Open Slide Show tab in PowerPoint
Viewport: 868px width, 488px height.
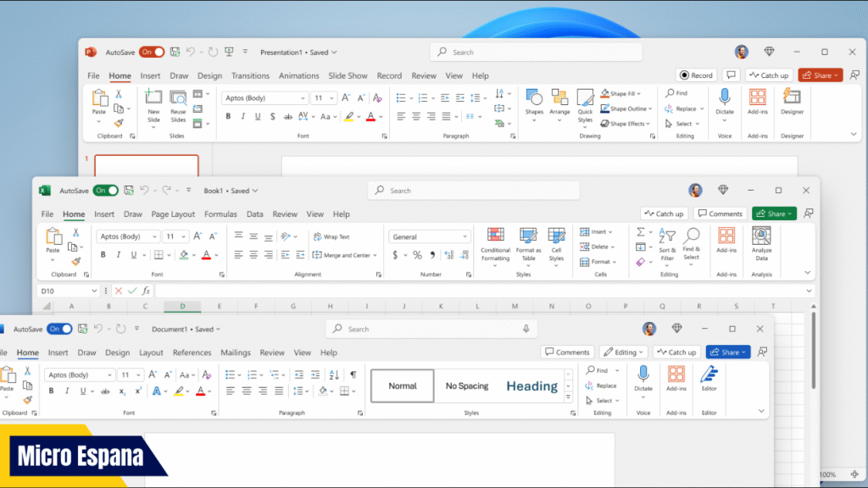tap(348, 75)
